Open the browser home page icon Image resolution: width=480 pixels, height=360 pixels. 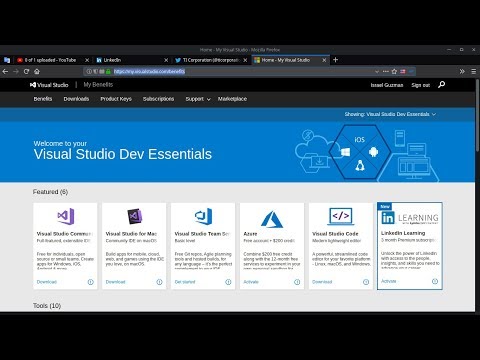click(37, 71)
